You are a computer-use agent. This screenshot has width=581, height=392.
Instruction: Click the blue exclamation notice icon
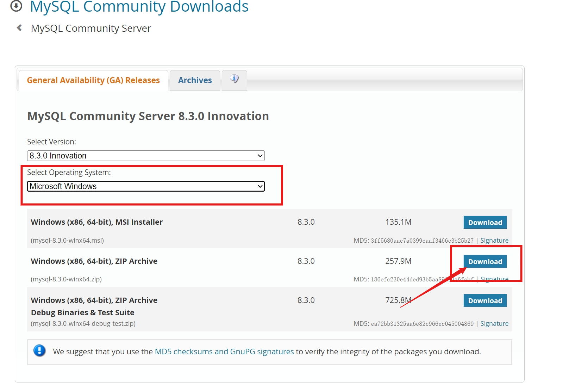(x=39, y=351)
